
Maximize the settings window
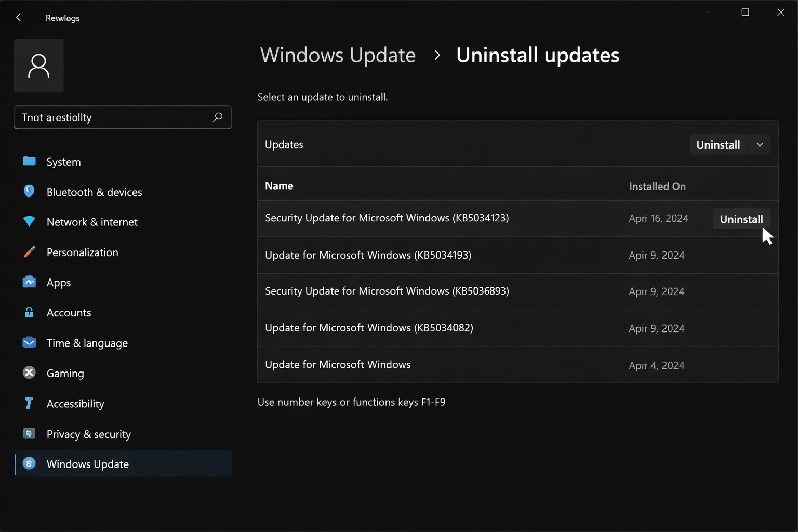pos(745,12)
